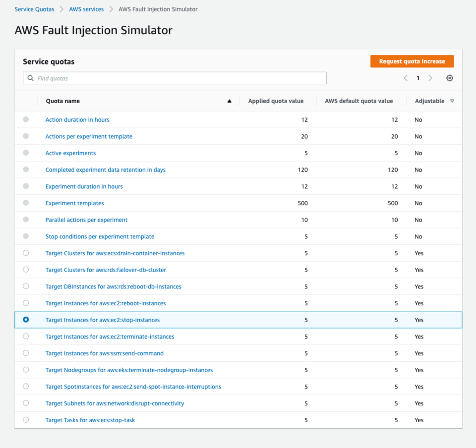Click the page number 1 indicator

pos(417,78)
